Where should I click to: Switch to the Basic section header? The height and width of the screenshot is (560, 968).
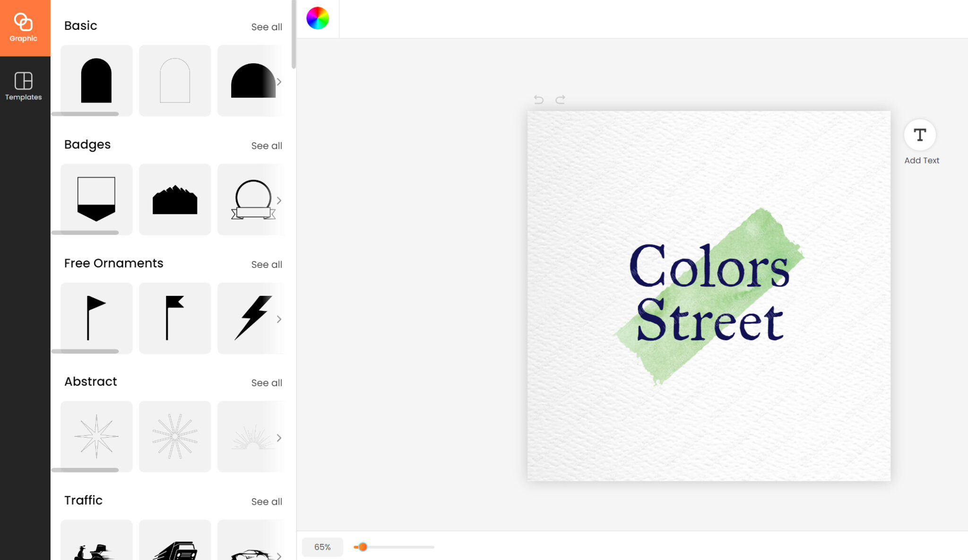click(80, 26)
